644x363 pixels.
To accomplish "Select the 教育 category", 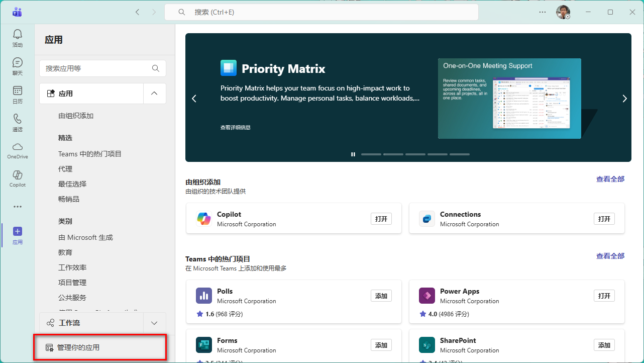I will (65, 252).
